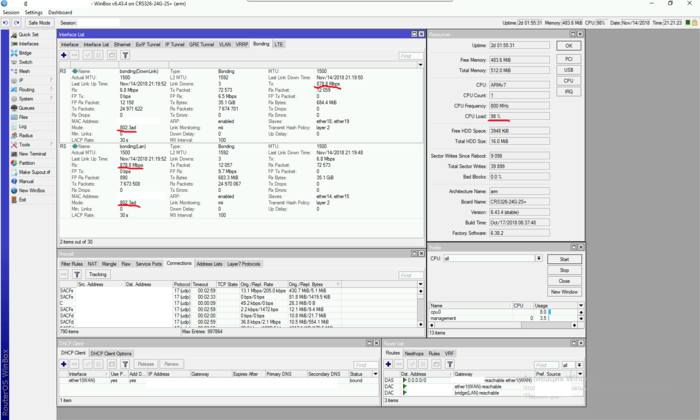Click Make Supout.rif in sidebar
The width and height of the screenshot is (700, 420).
pos(34,172)
